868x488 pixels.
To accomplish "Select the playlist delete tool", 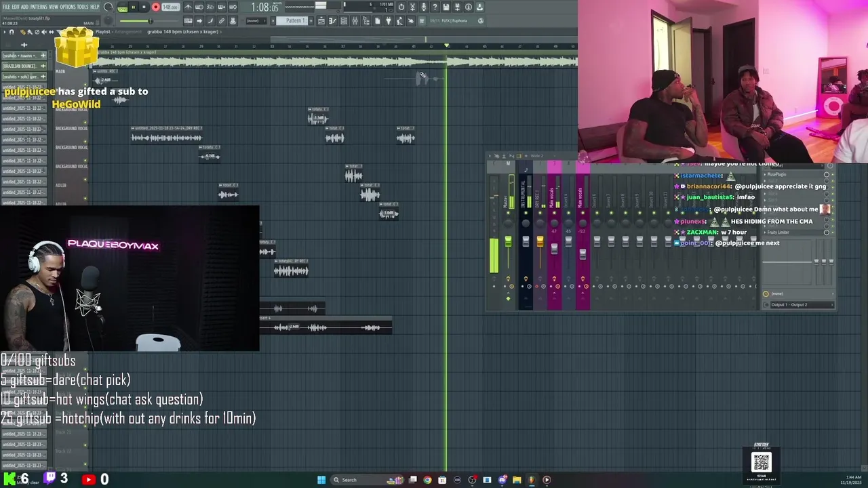I will coord(37,32).
